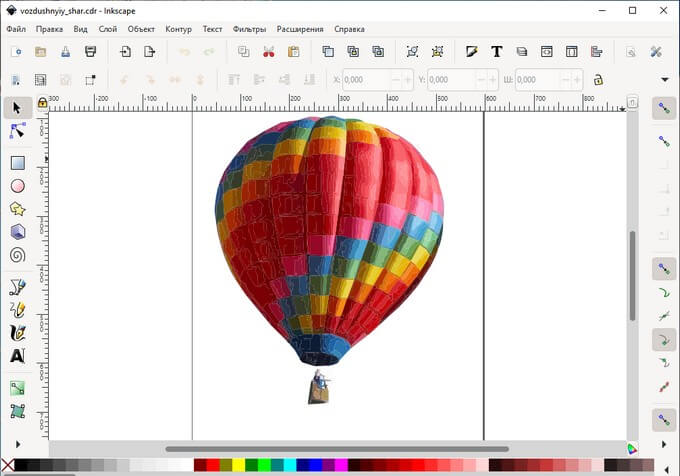Click the Print icon
The width and height of the screenshot is (680, 476).
90,52
